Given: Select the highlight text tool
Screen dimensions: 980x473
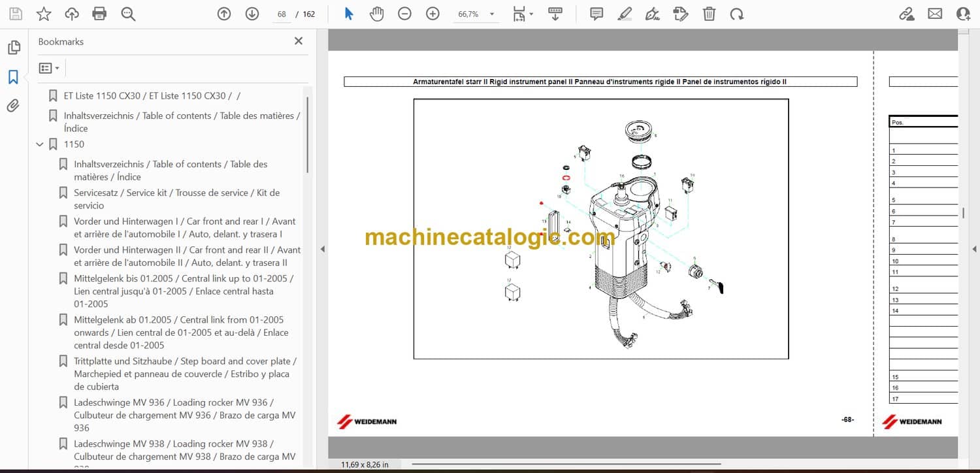Looking at the screenshot, I should click(625, 14).
